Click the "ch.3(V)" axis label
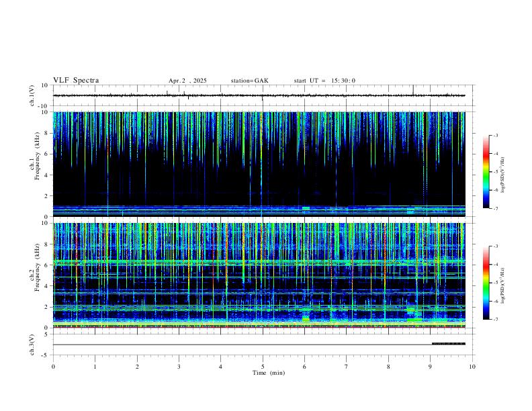The width and height of the screenshot is (532, 411). coord(32,345)
